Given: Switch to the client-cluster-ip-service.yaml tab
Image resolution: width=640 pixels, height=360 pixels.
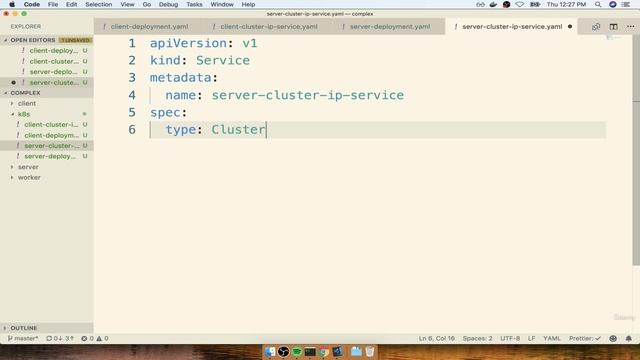Looking at the screenshot, I should click(269, 27).
